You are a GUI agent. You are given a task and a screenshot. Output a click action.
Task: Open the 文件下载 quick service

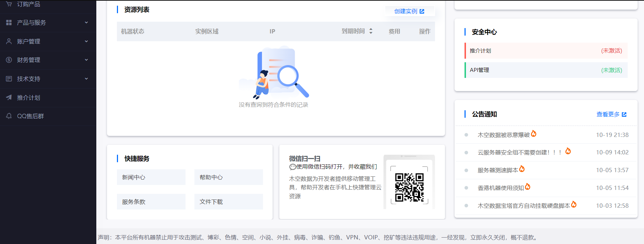229,202
